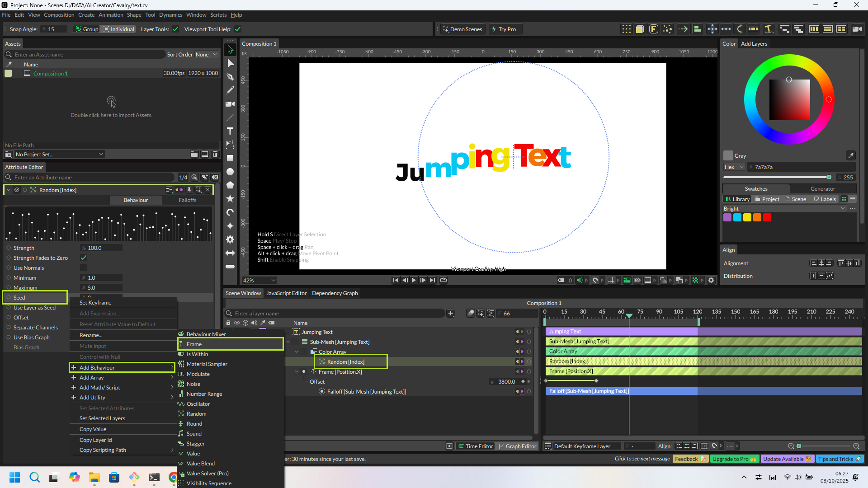The image size is (868, 488).
Task: Select the Polygon shape tool
Action: 230,185
